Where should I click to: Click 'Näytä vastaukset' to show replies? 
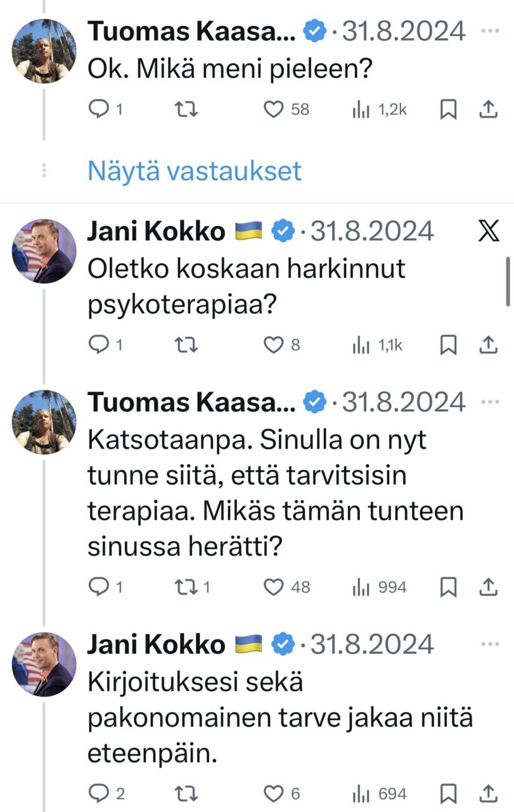[x=195, y=171]
